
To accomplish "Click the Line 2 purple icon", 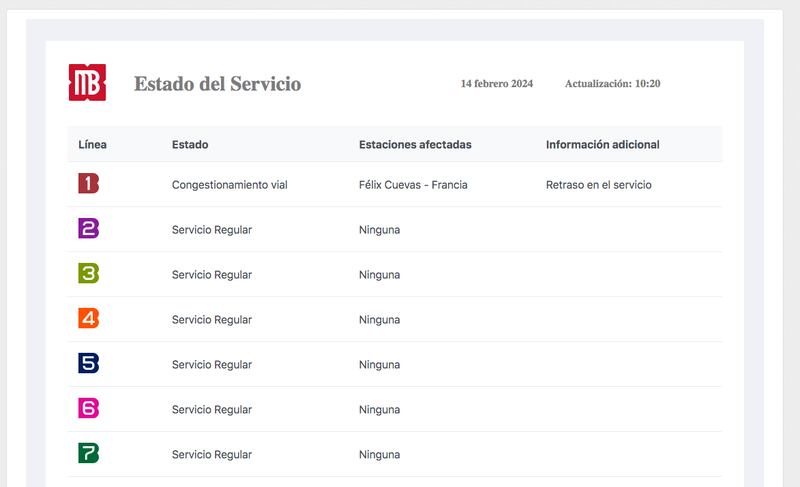I will coord(89,229).
